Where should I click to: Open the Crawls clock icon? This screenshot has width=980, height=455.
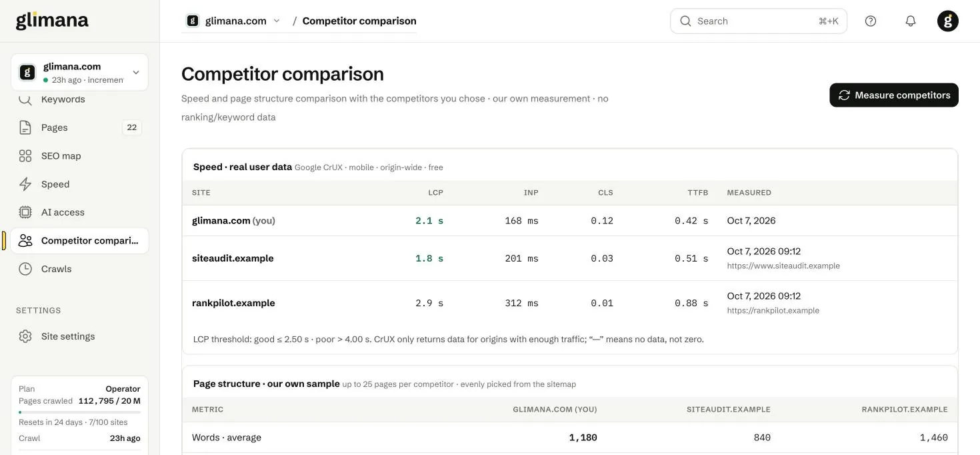pyautogui.click(x=25, y=269)
